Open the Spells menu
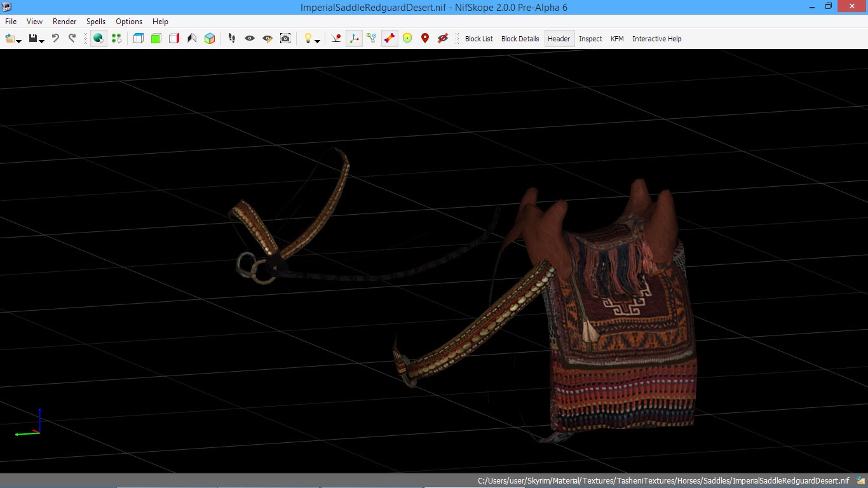868x488 pixels. [x=96, y=22]
